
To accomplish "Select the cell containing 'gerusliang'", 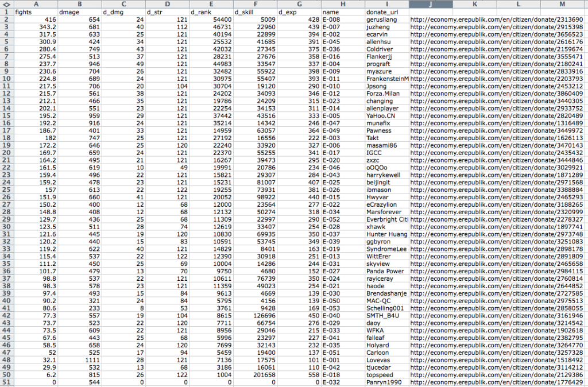I will tap(386, 19).
